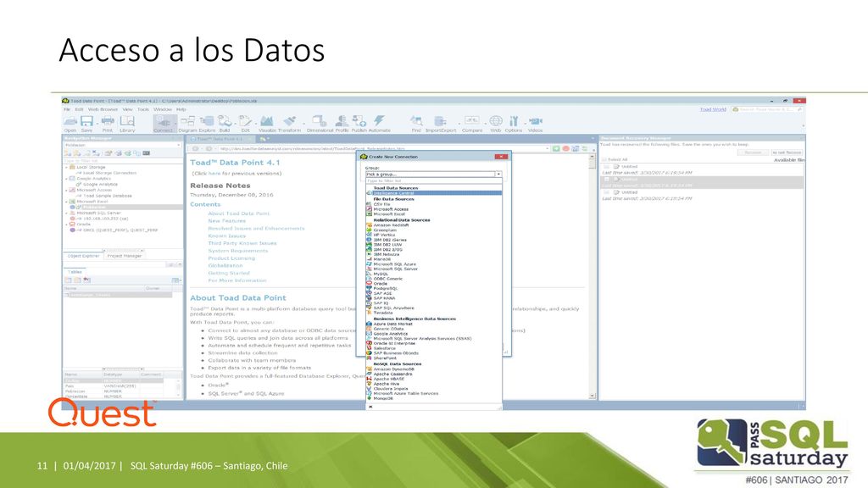The image size is (868, 488).
Task: Open the Help menu
Action: [181, 109]
